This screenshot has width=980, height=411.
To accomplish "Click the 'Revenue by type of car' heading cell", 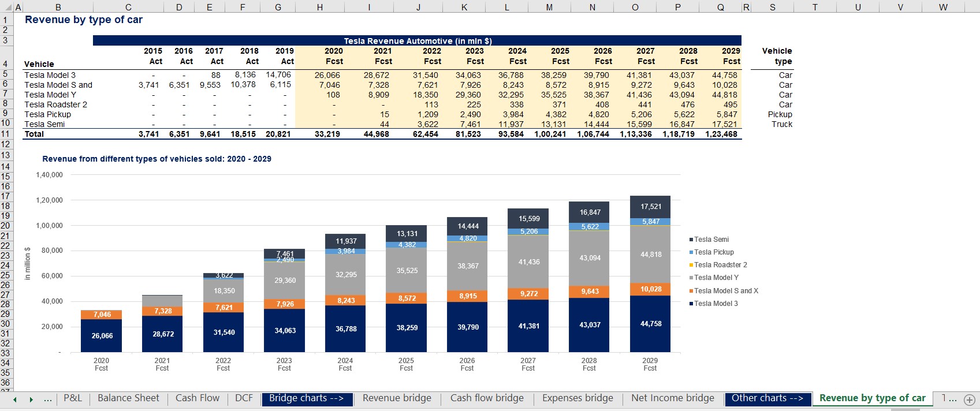I will [x=84, y=20].
